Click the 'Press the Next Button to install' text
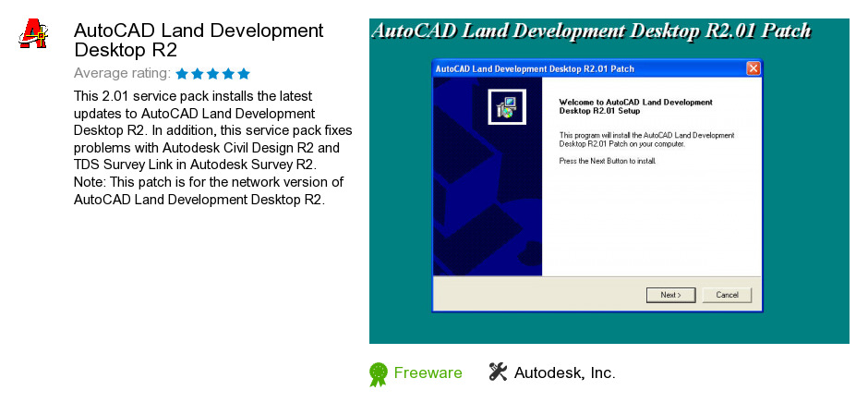The width and height of the screenshot is (868, 415). tap(608, 161)
